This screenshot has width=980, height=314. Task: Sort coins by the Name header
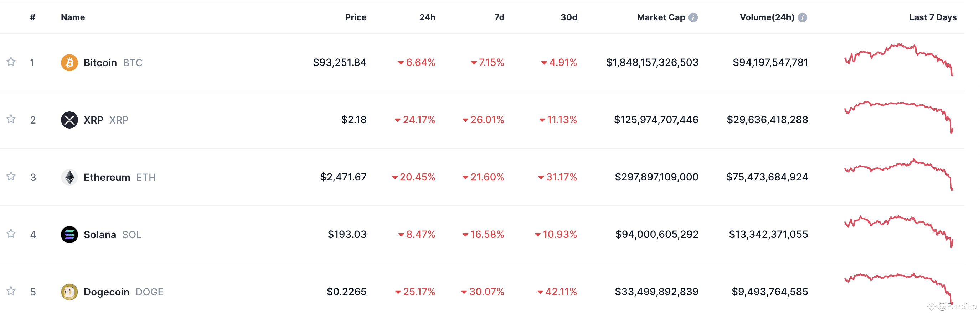(73, 17)
